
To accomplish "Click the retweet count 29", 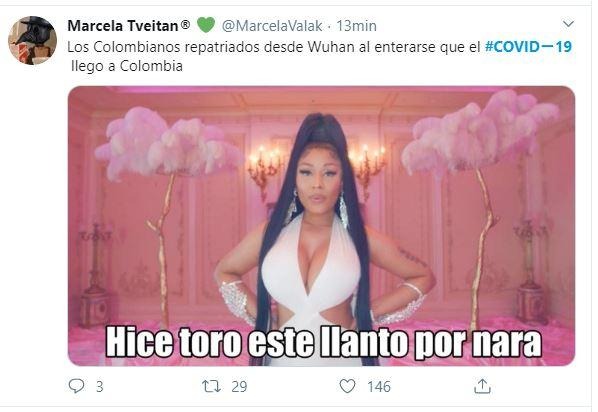I will coord(240,387).
